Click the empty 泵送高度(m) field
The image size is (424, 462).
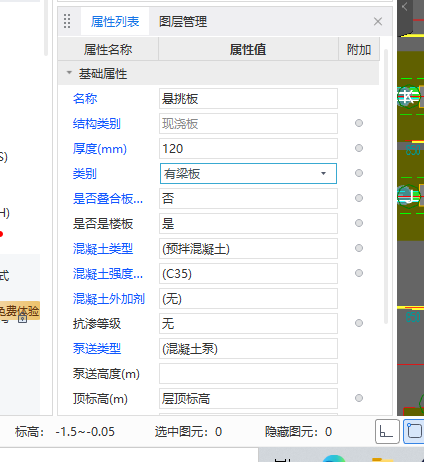click(248, 374)
